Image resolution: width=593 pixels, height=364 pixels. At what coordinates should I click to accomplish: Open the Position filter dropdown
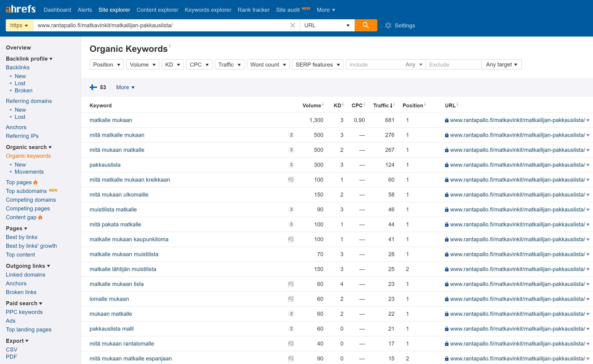[x=107, y=65]
